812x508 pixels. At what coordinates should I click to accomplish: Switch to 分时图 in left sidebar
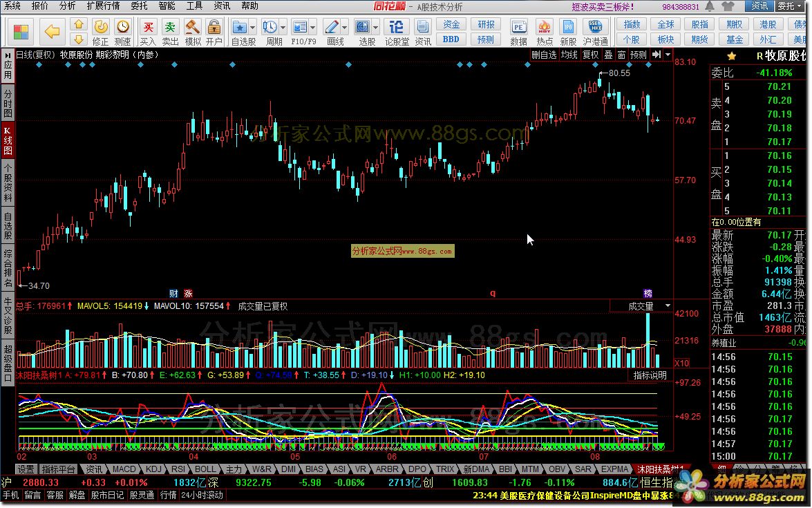[7, 104]
